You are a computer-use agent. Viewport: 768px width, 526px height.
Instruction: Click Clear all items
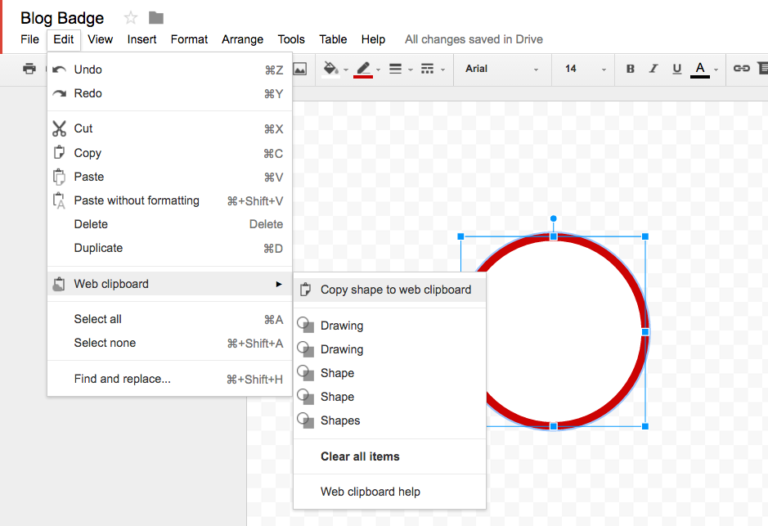[359, 456]
